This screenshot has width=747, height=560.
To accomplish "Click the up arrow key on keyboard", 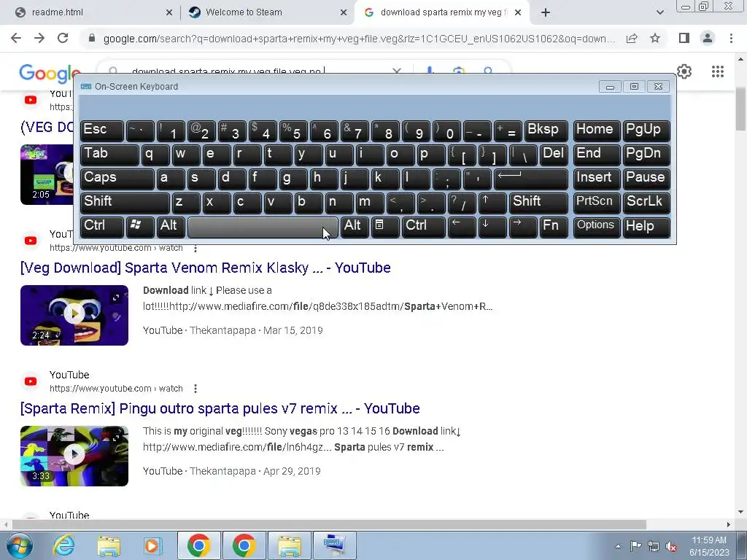I will 492,203.
